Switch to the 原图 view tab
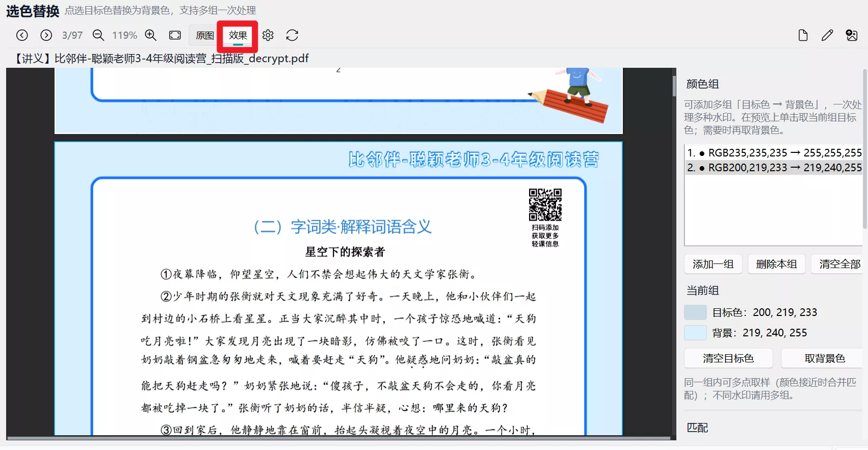868x450 pixels. (205, 35)
